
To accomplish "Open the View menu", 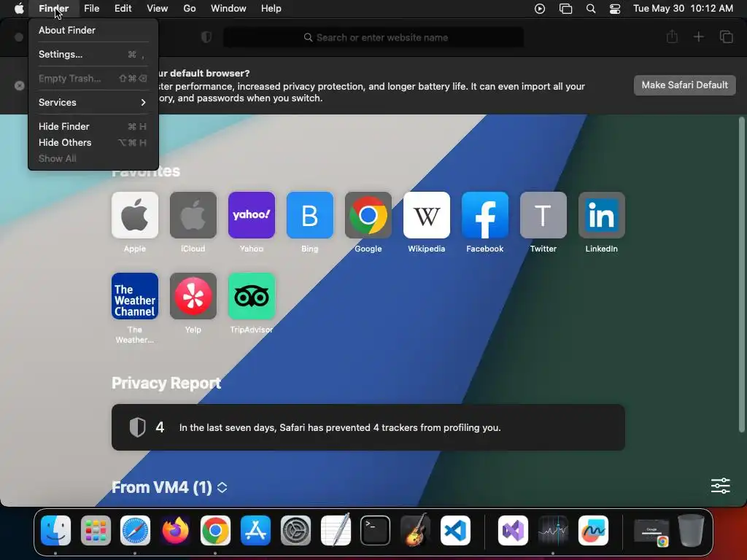I will (x=158, y=9).
